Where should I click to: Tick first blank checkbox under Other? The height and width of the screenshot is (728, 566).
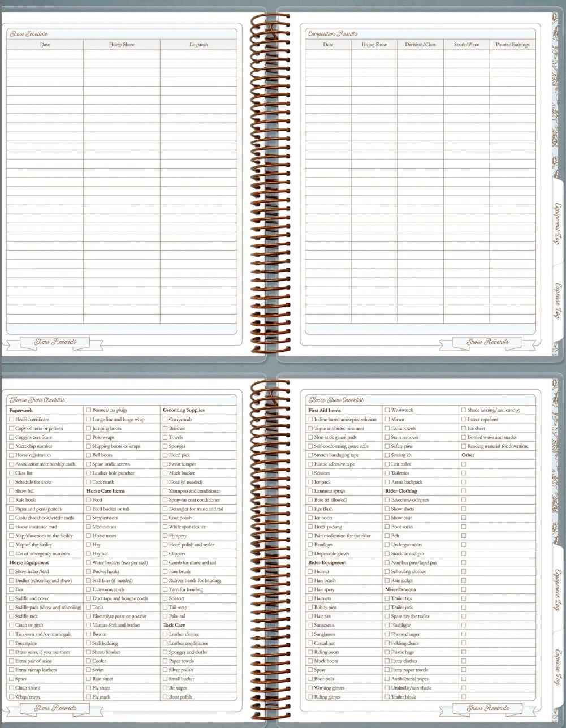point(464,464)
